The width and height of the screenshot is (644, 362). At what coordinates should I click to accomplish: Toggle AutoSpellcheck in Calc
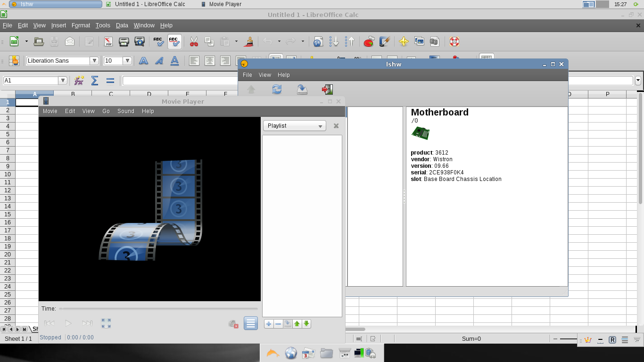point(174,41)
